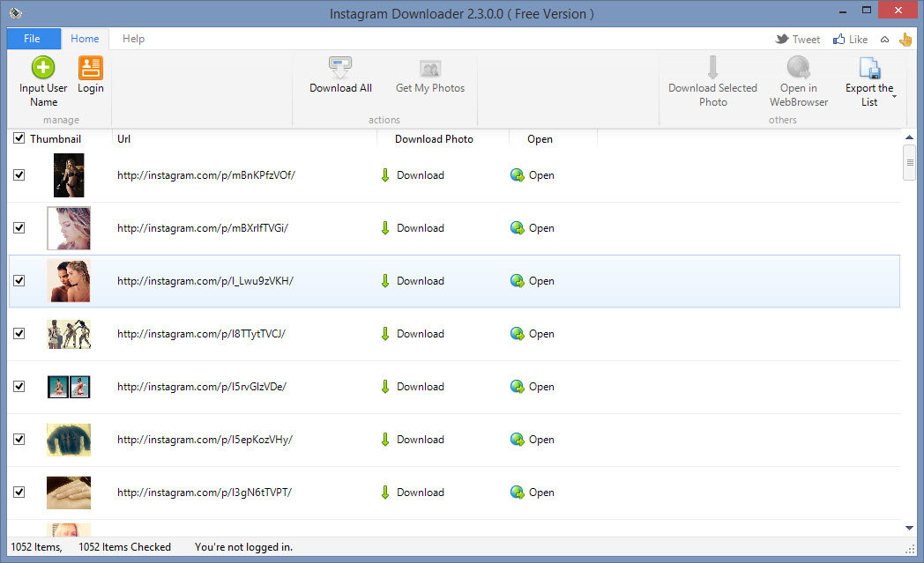Screen dimensions: 924x563
Task: Click URL http://instagram.com/p/l8TTytTVCJ/
Action: click(x=202, y=334)
